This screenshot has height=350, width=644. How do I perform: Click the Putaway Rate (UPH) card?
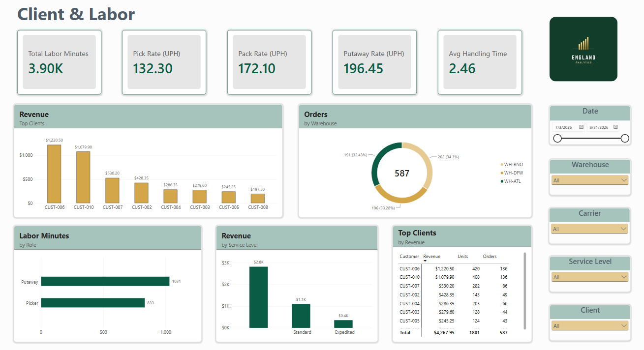[375, 62]
